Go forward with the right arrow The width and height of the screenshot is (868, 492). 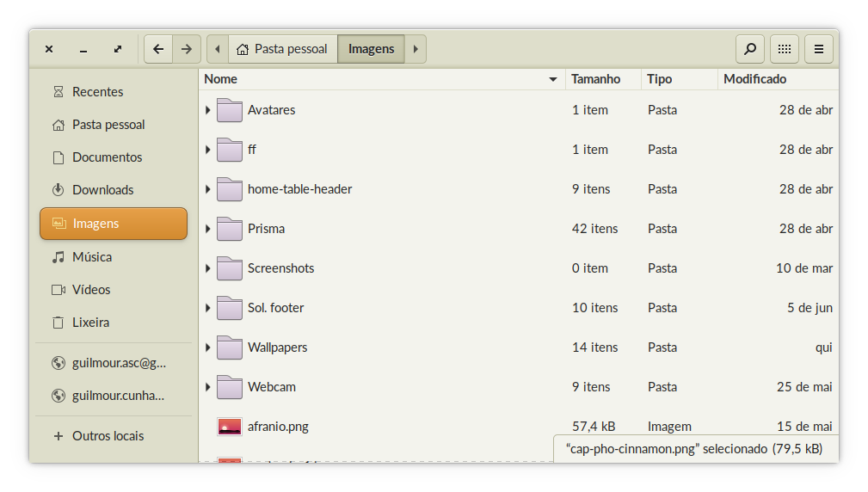click(187, 49)
